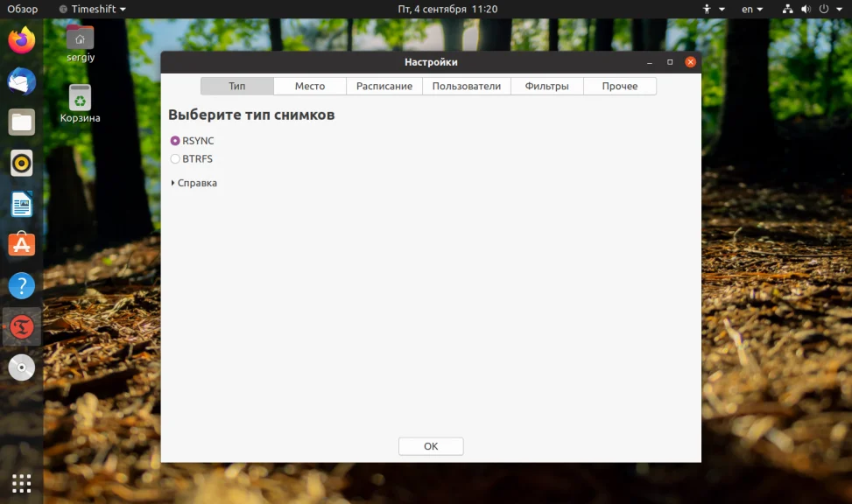Image resolution: width=852 pixels, height=504 pixels.
Task: Switch to the Место tab
Action: click(310, 87)
